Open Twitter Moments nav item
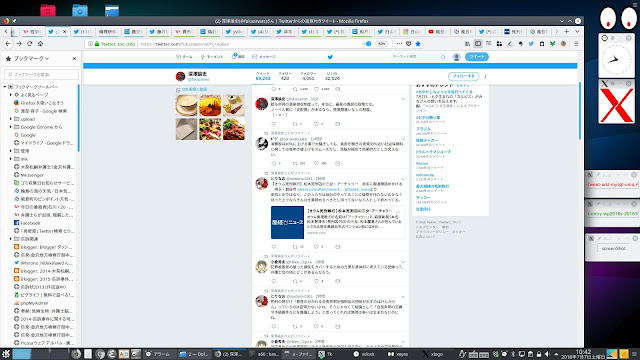 [211, 57]
